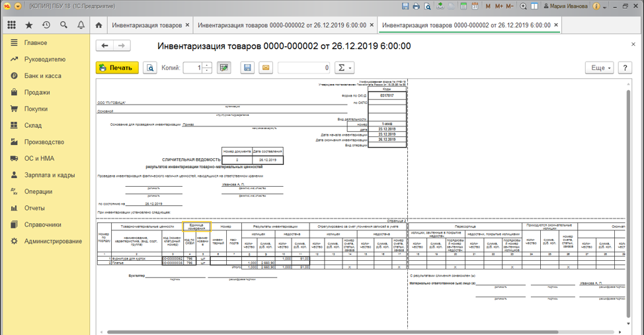
Task: Open notifications bell icon
Action: [81, 25]
